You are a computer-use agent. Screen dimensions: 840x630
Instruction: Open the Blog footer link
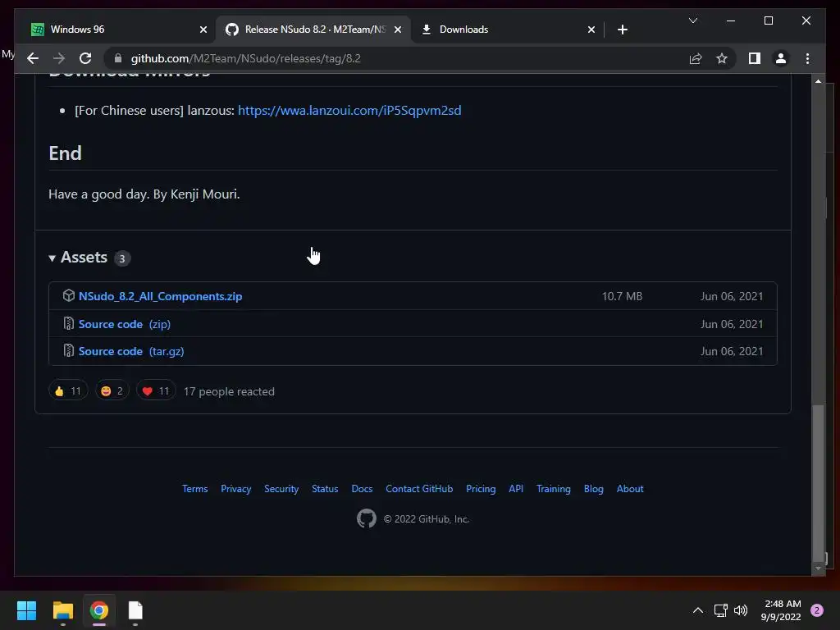click(x=594, y=489)
